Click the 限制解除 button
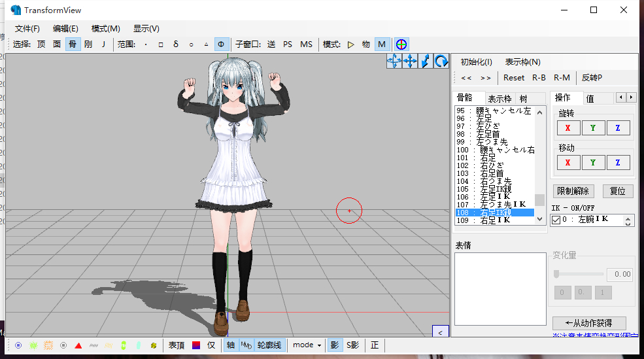The height and width of the screenshot is (359, 644). click(573, 191)
